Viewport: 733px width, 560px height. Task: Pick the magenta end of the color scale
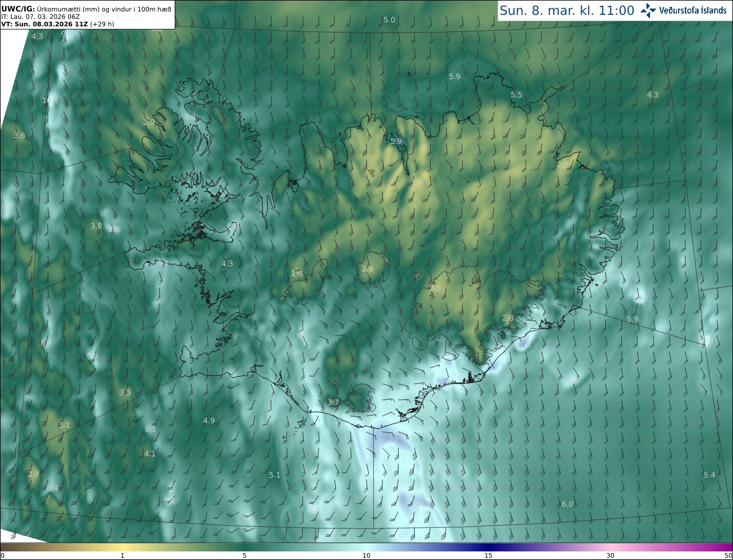726,547
